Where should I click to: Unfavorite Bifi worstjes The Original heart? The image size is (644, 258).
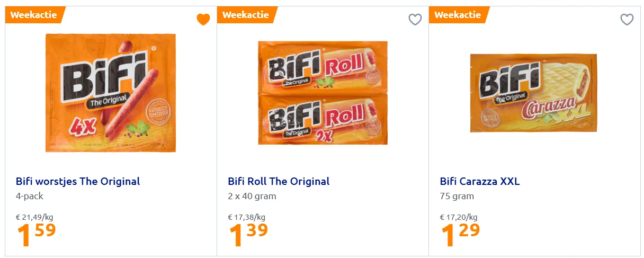[x=203, y=20]
